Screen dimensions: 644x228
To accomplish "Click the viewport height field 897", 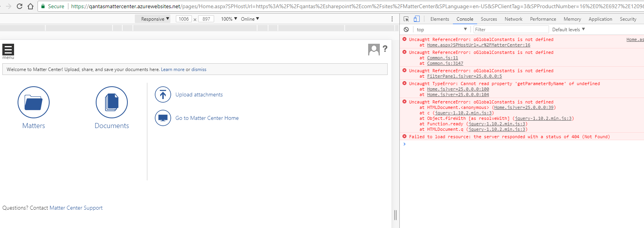I will click(206, 19).
